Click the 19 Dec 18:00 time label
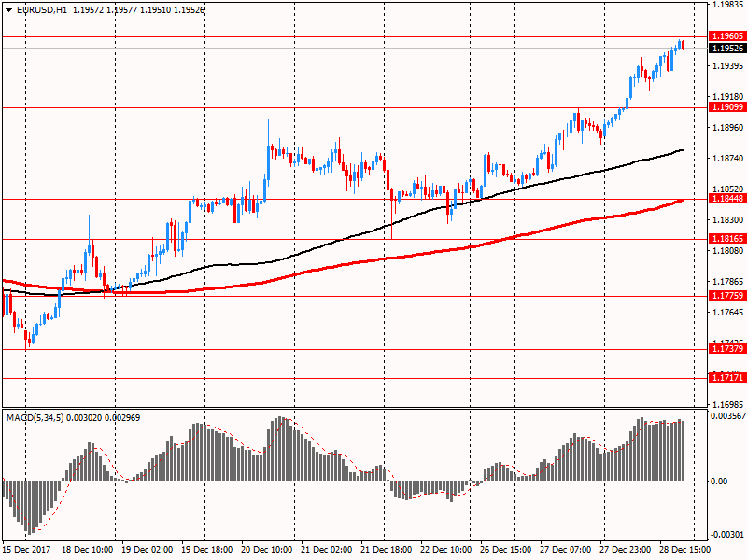This screenshot has height=560, width=747. pos(207,549)
